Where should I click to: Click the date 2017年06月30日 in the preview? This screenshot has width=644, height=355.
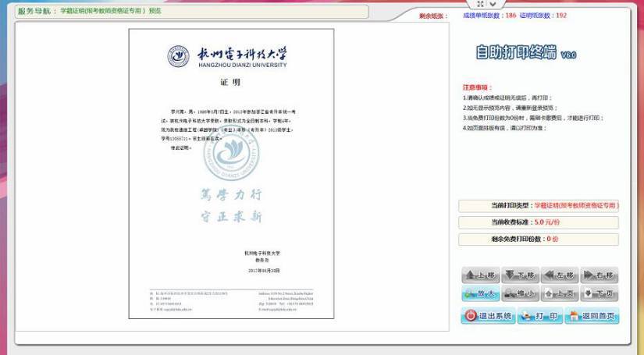[x=264, y=271]
